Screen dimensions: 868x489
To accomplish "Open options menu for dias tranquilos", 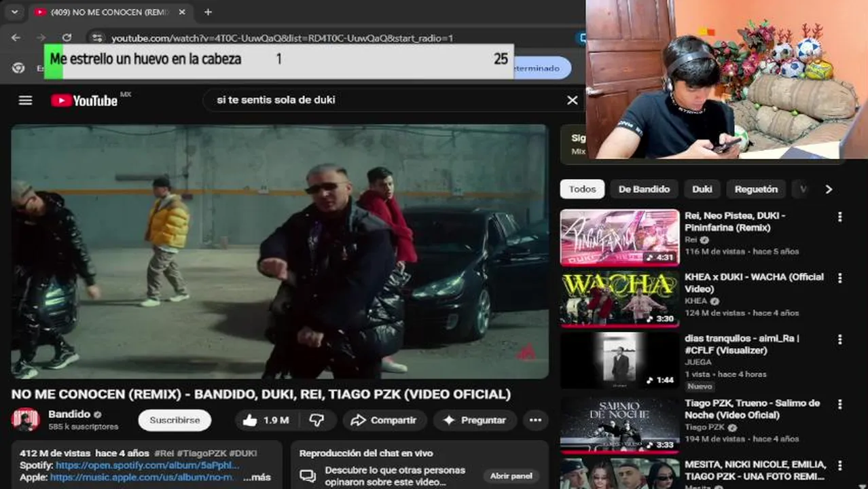I will point(839,340).
